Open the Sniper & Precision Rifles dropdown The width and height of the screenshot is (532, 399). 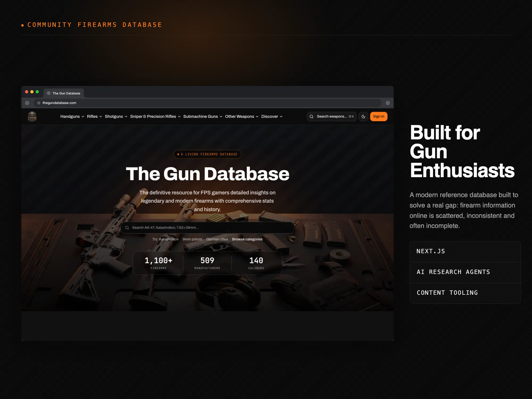155,117
